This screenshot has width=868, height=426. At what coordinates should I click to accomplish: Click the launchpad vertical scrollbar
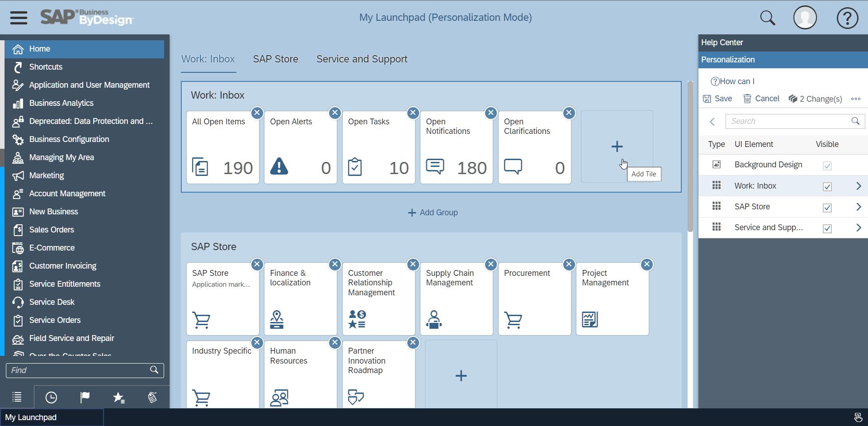pyautogui.click(x=690, y=156)
